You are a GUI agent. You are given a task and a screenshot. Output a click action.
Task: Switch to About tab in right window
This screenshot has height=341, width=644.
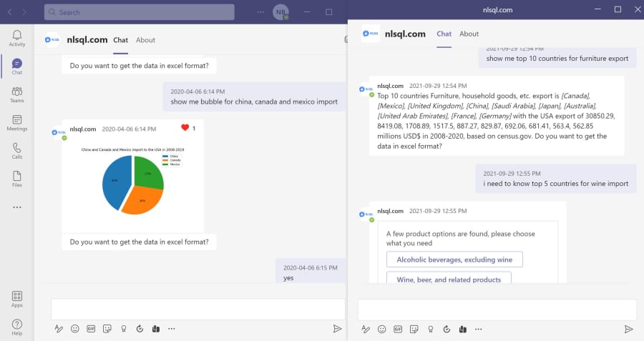[469, 34]
